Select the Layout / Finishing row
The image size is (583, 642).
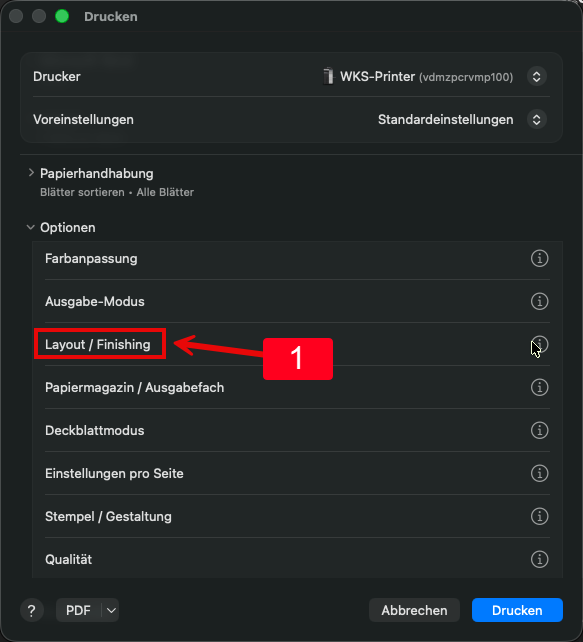pos(297,344)
